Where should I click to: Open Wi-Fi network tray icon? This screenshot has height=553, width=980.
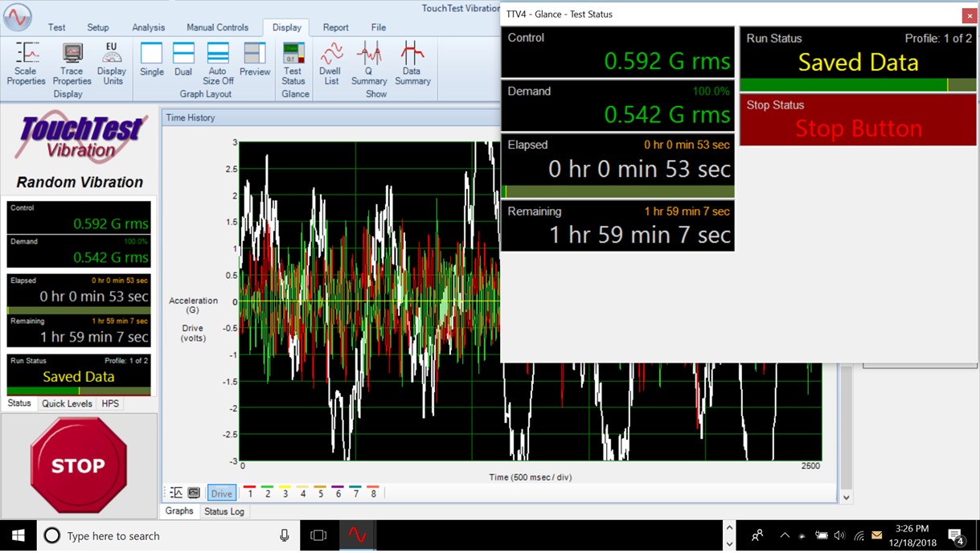tap(859, 535)
